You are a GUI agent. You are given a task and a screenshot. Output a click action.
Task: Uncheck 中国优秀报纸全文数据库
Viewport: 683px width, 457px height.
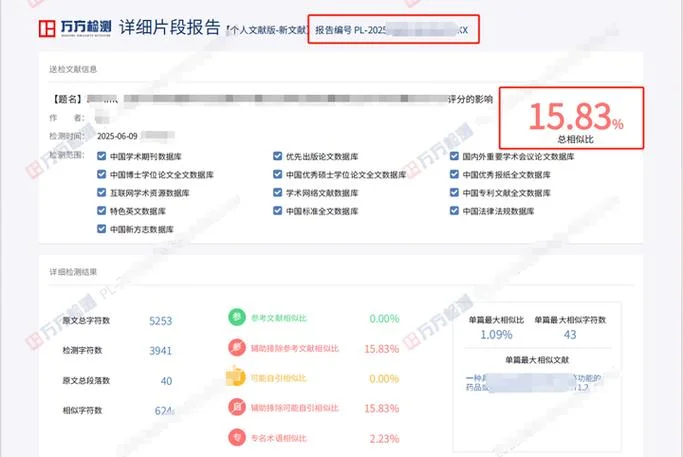tap(454, 174)
